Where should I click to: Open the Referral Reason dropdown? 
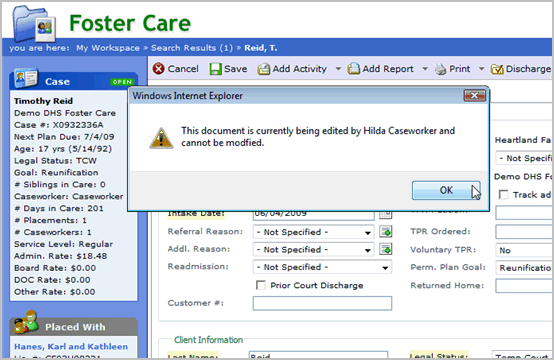[313, 232]
